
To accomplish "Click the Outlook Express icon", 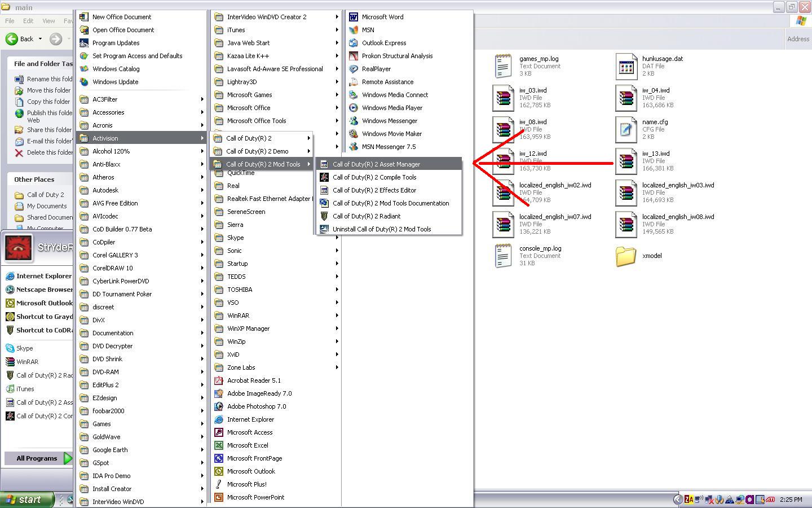I will click(354, 43).
